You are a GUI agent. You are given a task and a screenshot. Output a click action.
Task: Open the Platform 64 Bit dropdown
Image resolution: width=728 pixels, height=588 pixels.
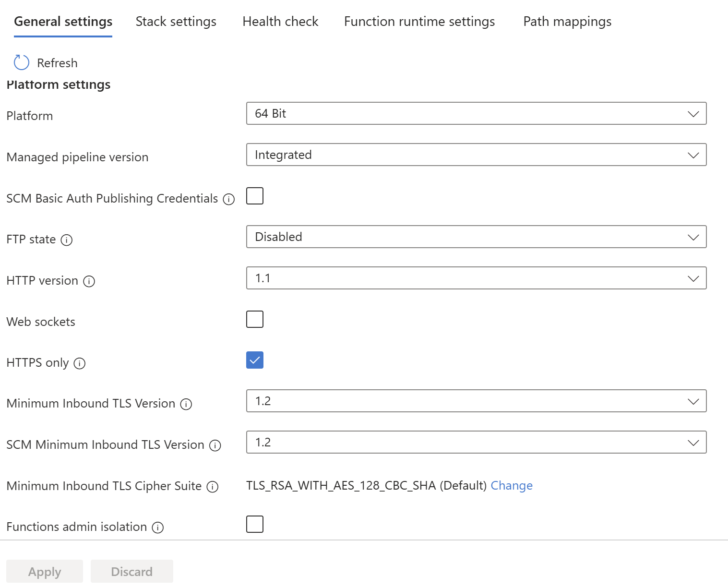pyautogui.click(x=476, y=113)
